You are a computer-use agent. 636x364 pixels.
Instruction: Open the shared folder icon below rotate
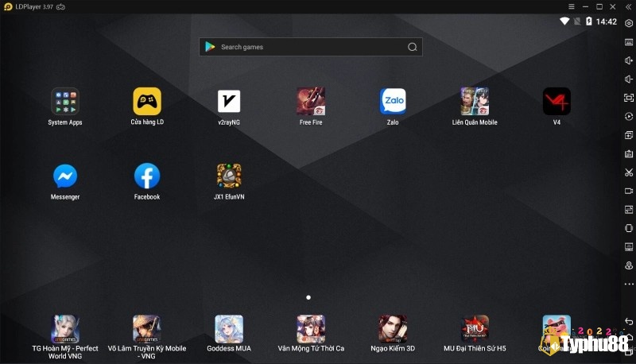tap(629, 247)
